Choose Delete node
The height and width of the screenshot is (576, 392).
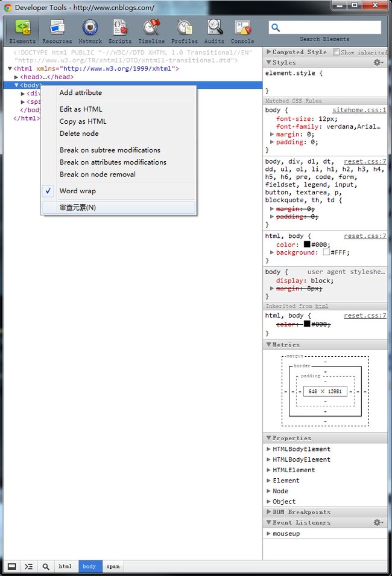point(119,133)
